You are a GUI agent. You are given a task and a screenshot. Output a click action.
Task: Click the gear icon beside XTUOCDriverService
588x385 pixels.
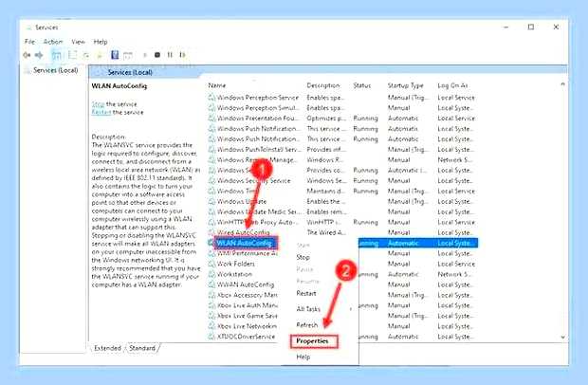point(211,337)
